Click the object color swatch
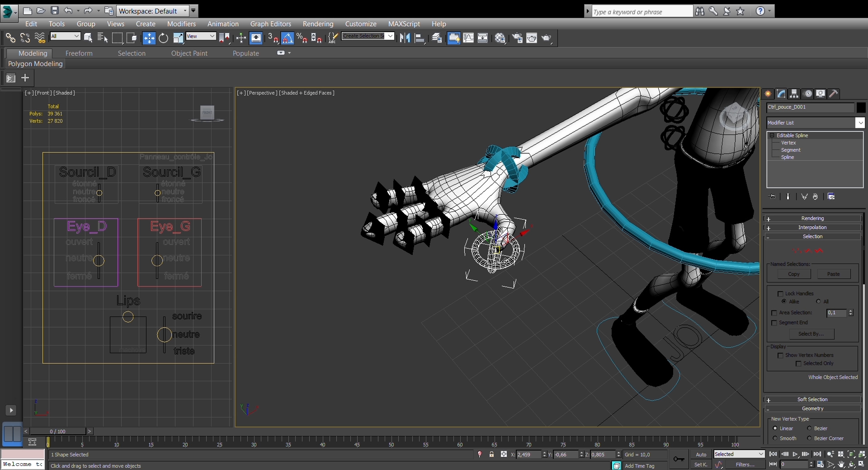868x470 pixels. click(x=861, y=108)
